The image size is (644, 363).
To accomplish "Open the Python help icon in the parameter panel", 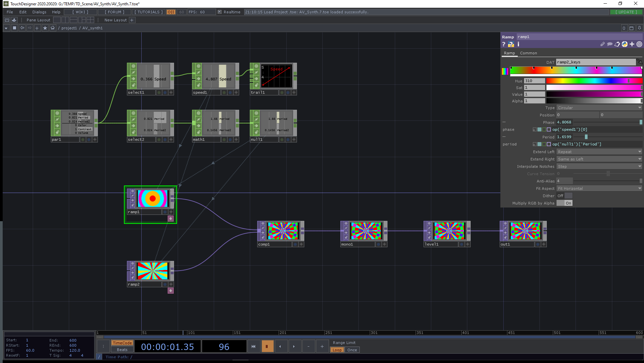I will coord(511,44).
